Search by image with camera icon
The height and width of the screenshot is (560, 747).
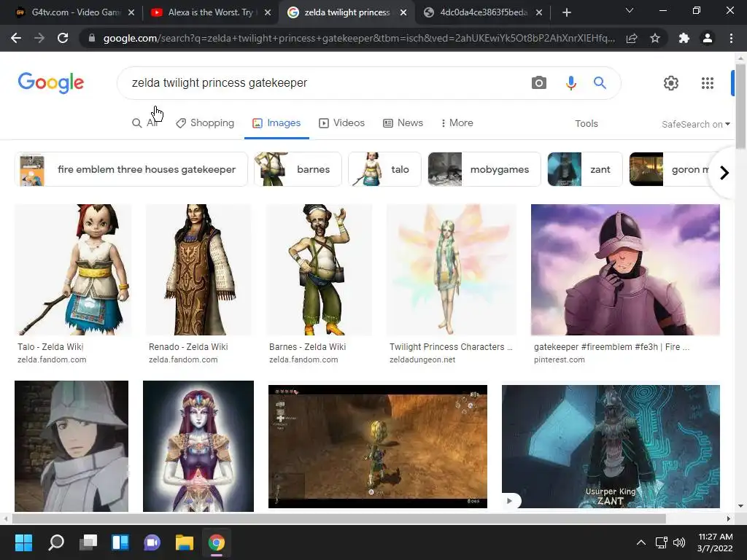(x=539, y=83)
